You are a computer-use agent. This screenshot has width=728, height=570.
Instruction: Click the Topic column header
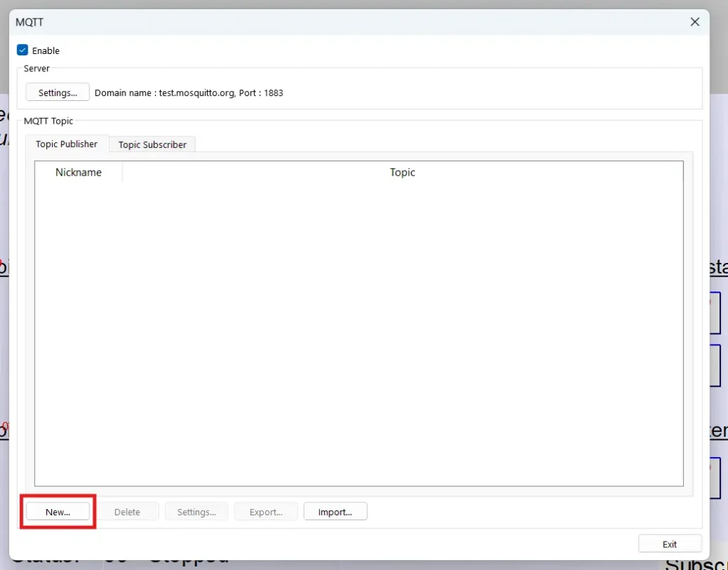click(402, 172)
